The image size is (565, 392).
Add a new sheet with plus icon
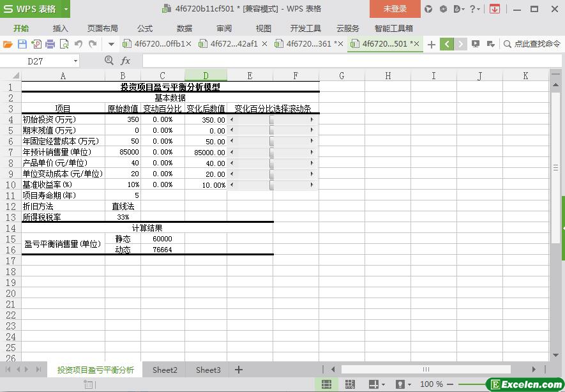(x=239, y=370)
